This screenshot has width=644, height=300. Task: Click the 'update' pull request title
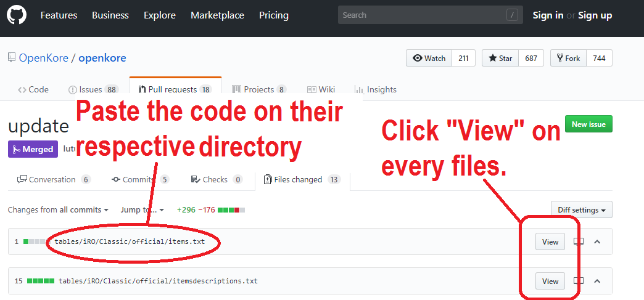pyautogui.click(x=38, y=126)
